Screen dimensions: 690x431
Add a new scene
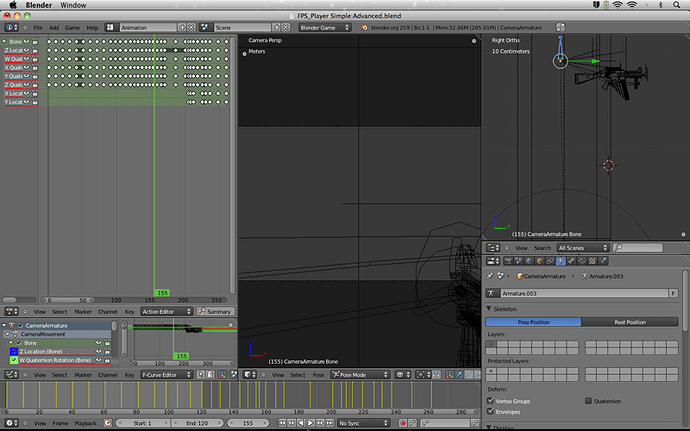click(x=276, y=27)
